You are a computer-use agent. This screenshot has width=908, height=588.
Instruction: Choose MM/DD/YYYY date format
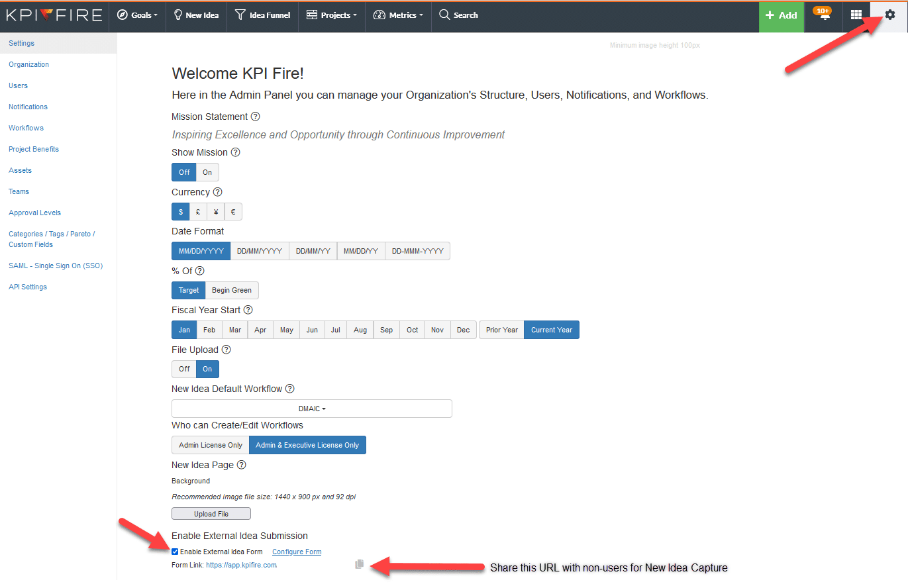tap(201, 251)
